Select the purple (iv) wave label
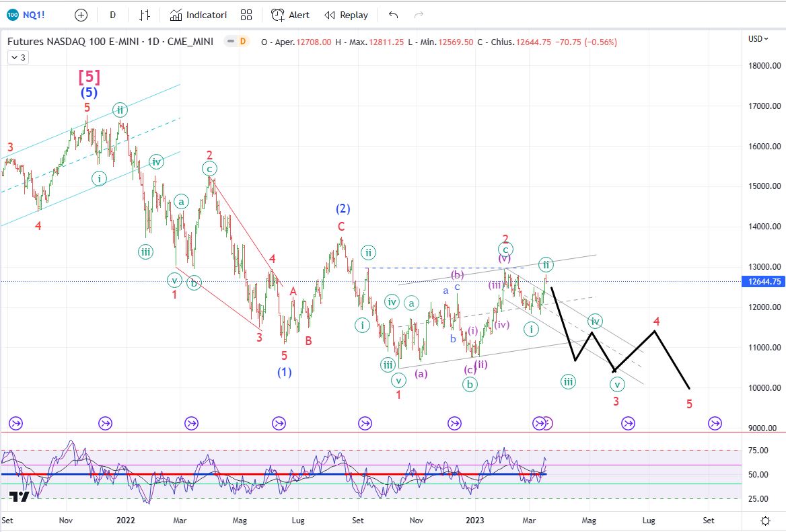 pos(502,325)
